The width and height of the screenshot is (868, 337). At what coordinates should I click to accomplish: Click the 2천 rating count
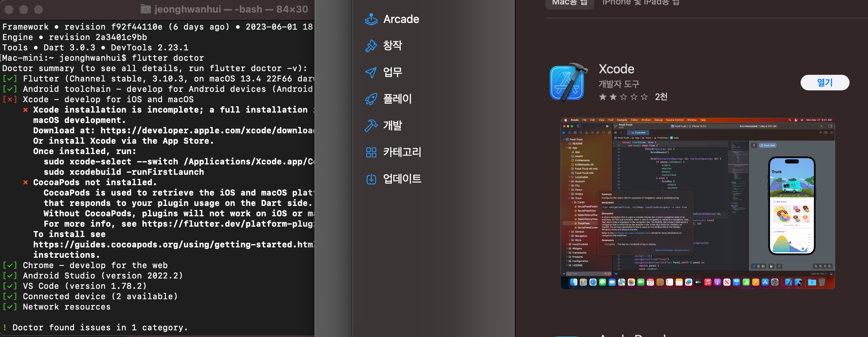pyautogui.click(x=661, y=97)
